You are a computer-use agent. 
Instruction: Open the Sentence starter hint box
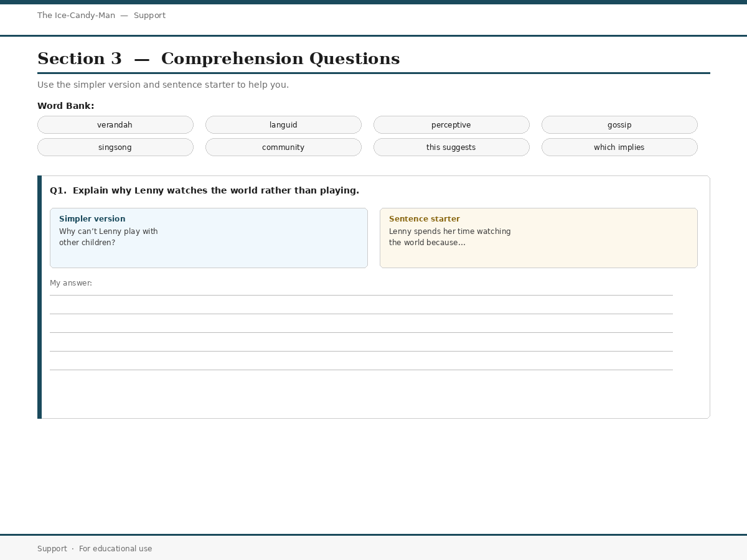coord(538,238)
